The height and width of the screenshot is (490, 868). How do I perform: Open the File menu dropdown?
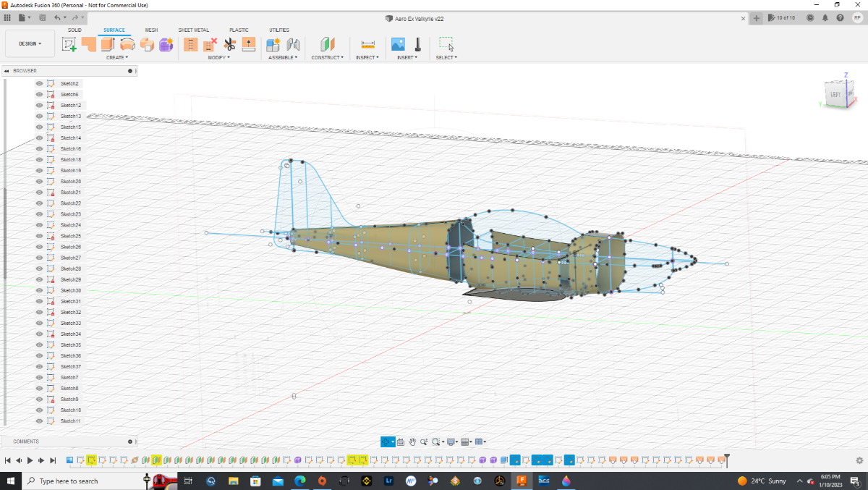pos(25,17)
